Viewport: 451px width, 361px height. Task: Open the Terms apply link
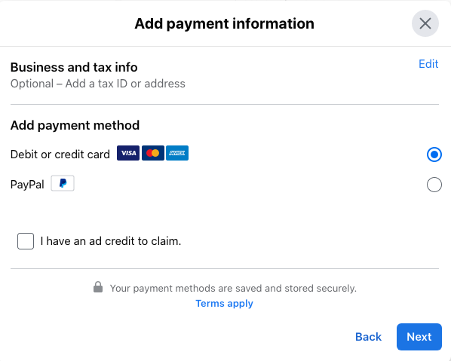point(224,304)
